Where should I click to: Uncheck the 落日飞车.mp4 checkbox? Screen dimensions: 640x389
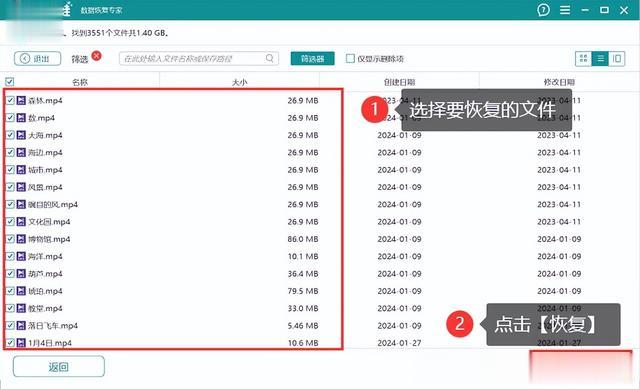[x=10, y=325]
